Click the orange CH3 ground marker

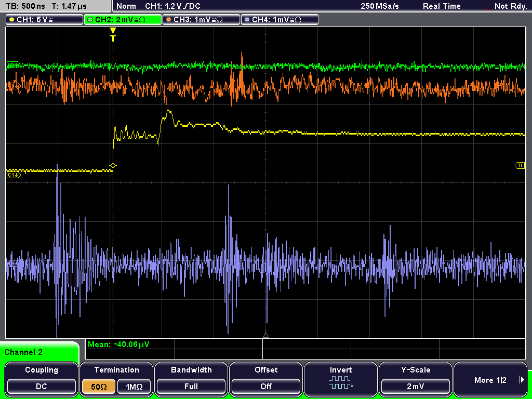[x=14, y=87]
